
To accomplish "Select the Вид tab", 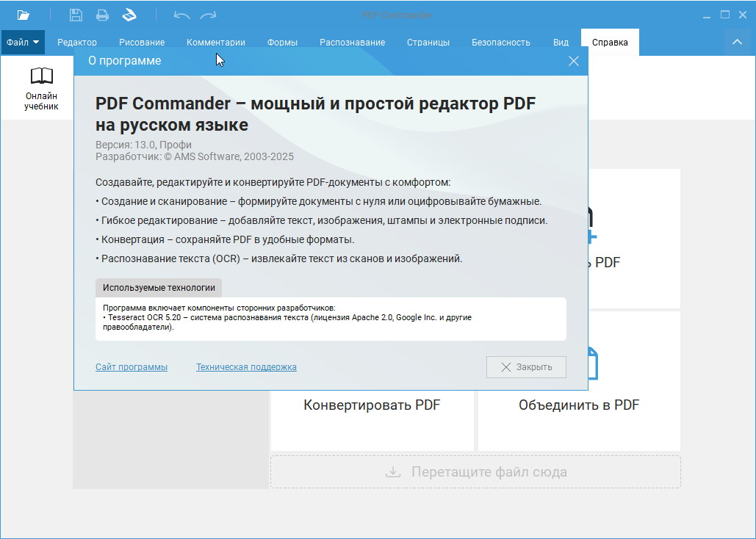I will pyautogui.click(x=561, y=43).
